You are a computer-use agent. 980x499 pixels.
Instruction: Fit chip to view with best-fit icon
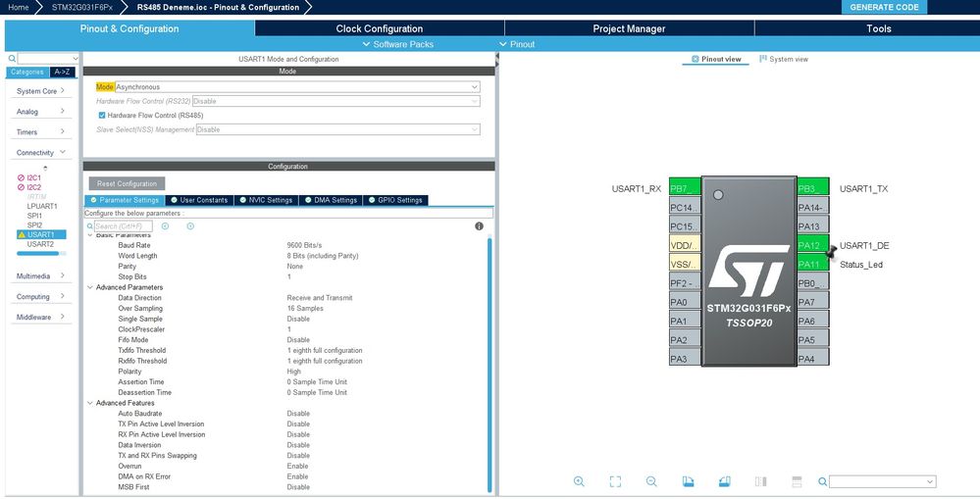tap(615, 481)
